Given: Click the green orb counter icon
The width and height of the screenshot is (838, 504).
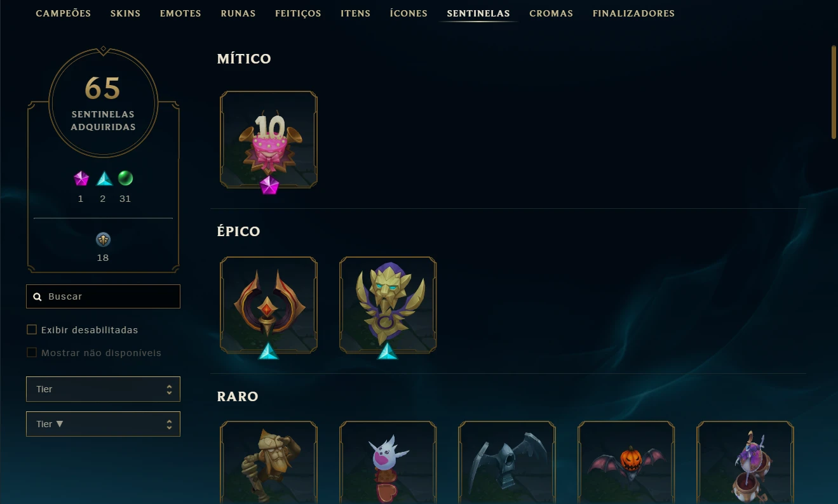Looking at the screenshot, I should pos(125,179).
